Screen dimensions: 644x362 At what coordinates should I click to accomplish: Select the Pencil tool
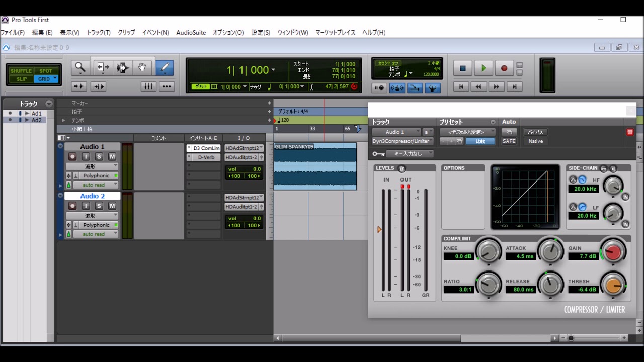[164, 67]
